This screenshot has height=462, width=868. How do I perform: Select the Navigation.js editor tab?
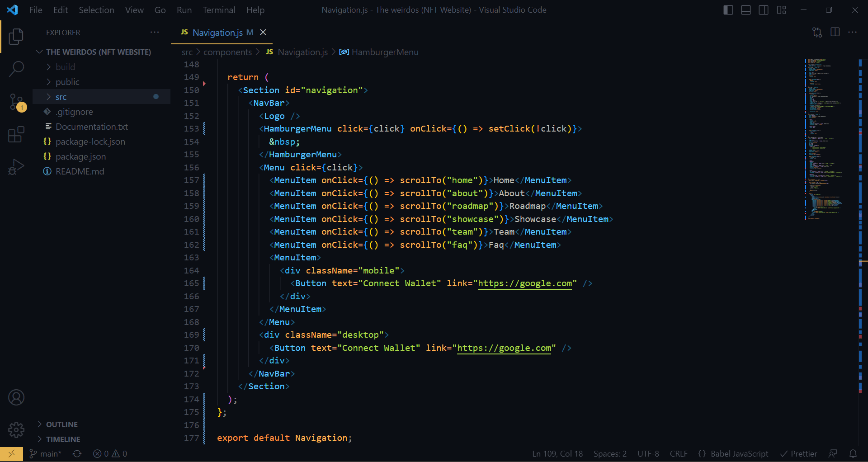tap(217, 33)
